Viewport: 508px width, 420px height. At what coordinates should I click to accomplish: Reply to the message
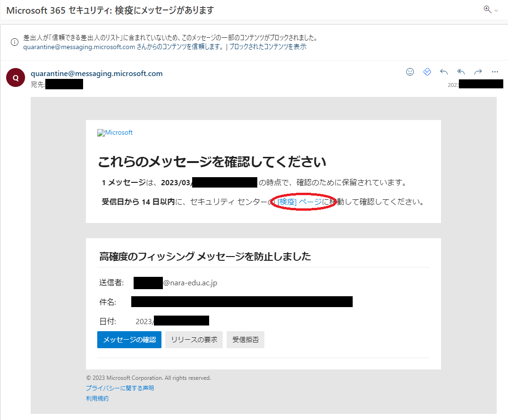tap(444, 72)
